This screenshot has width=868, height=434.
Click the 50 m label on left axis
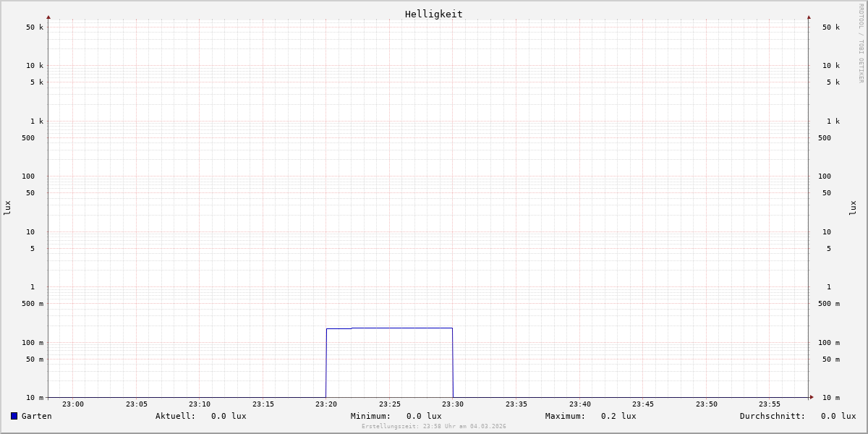(35, 359)
